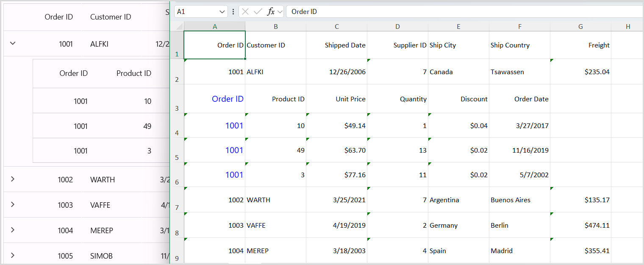The width and height of the screenshot is (644, 265).
Task: Select the 3/27/2017 order date cell
Action: tap(520, 126)
